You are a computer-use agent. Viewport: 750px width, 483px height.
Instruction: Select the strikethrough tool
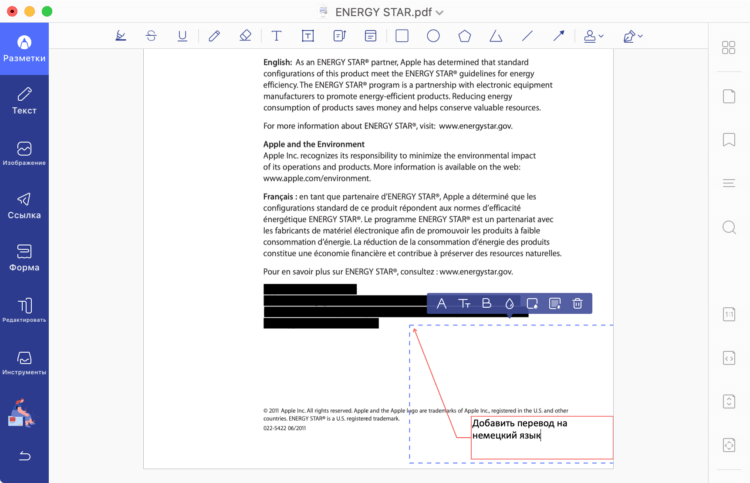tap(151, 36)
